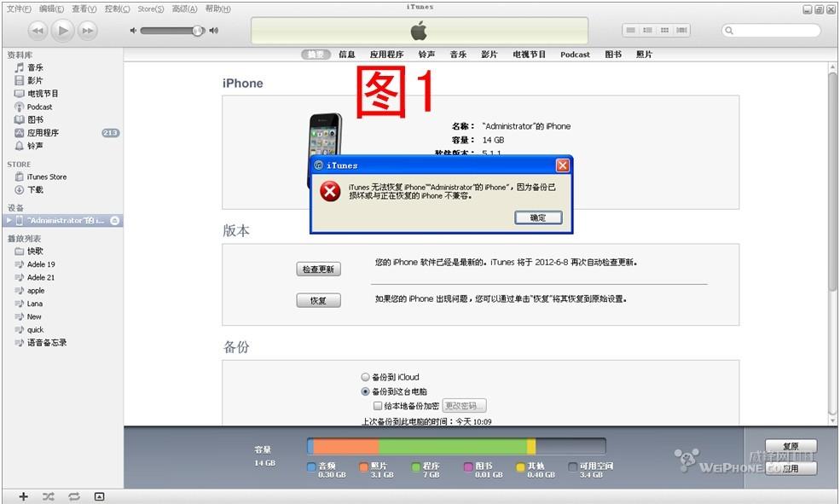This screenshot has height=504, width=840.
Task: Switch to album list view icon
Action: 647,31
